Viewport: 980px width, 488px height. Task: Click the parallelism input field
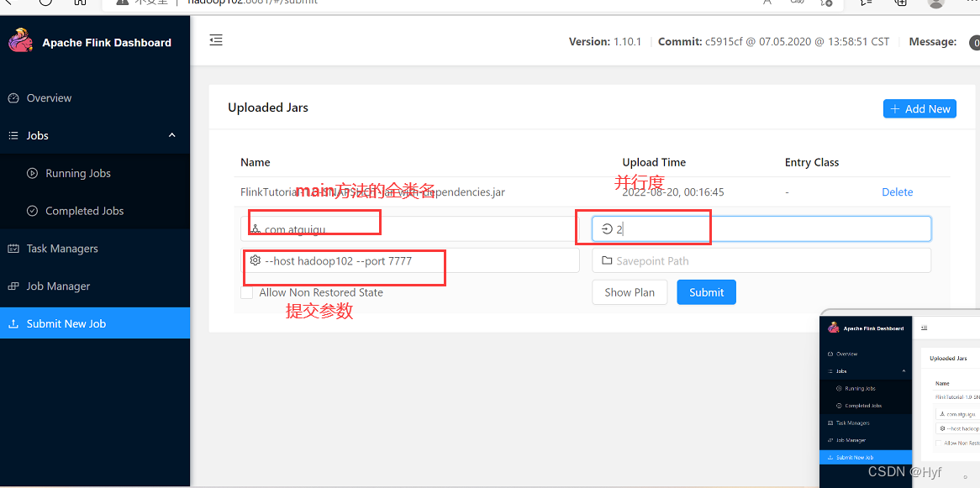761,228
